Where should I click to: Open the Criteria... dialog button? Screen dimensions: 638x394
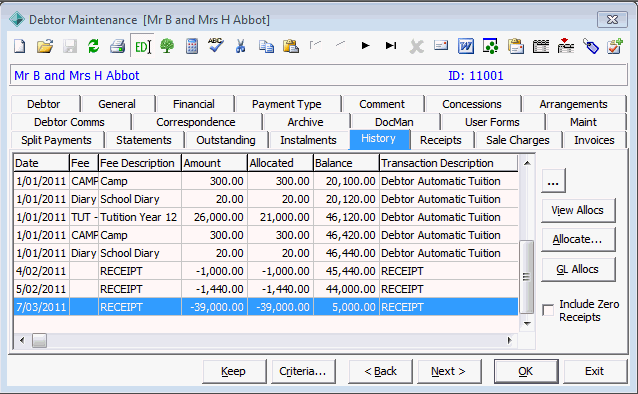click(303, 371)
